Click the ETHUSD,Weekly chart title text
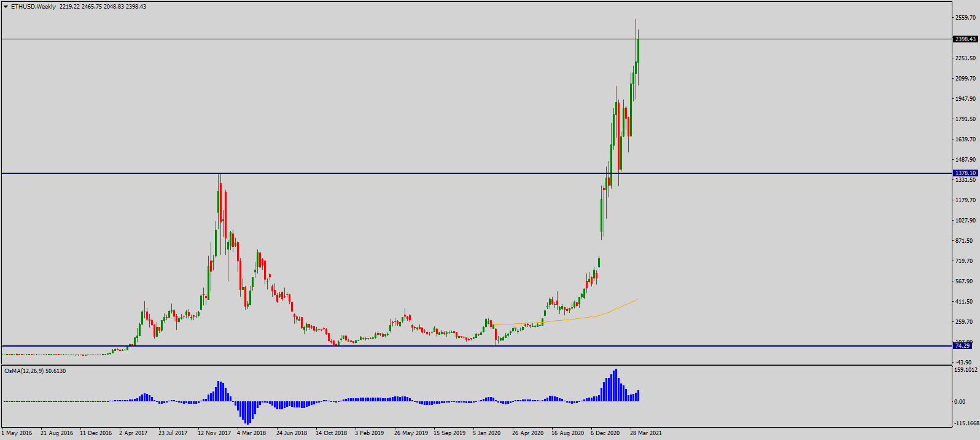Image resolution: width=980 pixels, height=440 pixels. point(33,7)
